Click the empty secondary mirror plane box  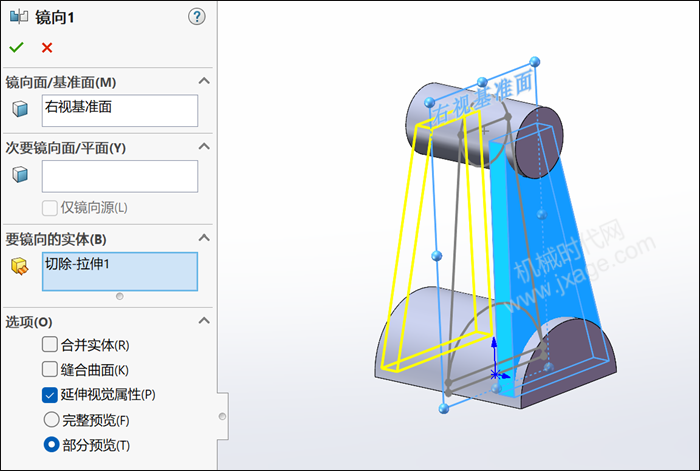[x=120, y=176]
